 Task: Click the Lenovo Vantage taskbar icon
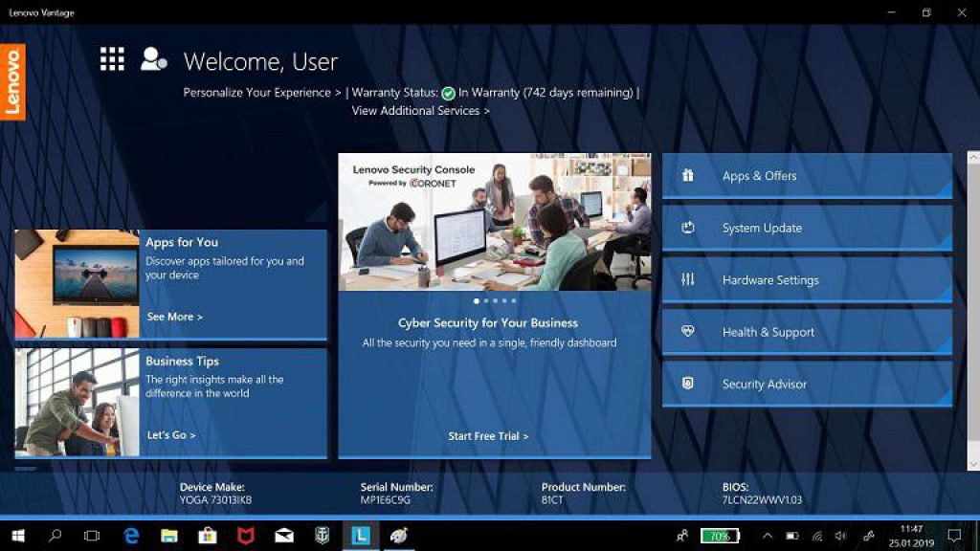tap(361, 536)
